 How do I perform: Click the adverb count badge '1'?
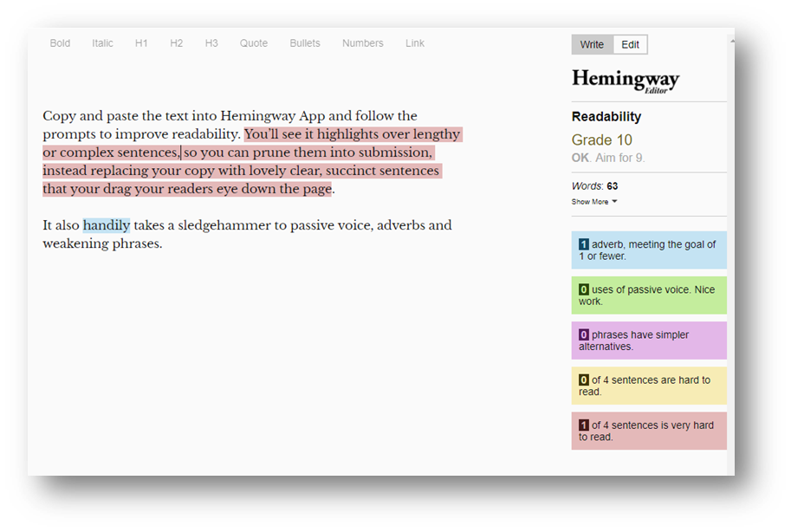[584, 244]
